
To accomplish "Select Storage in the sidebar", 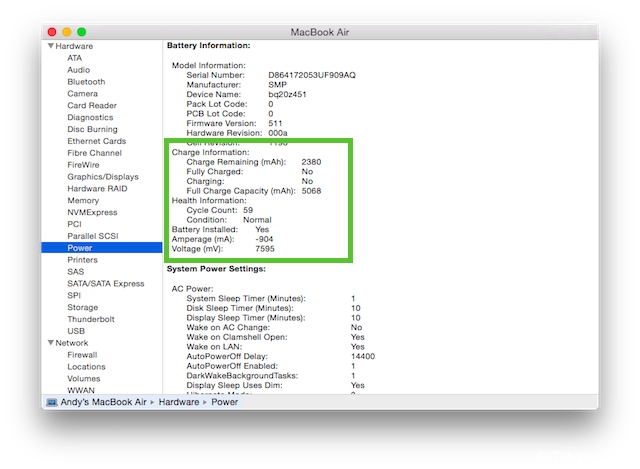I will [x=82, y=307].
